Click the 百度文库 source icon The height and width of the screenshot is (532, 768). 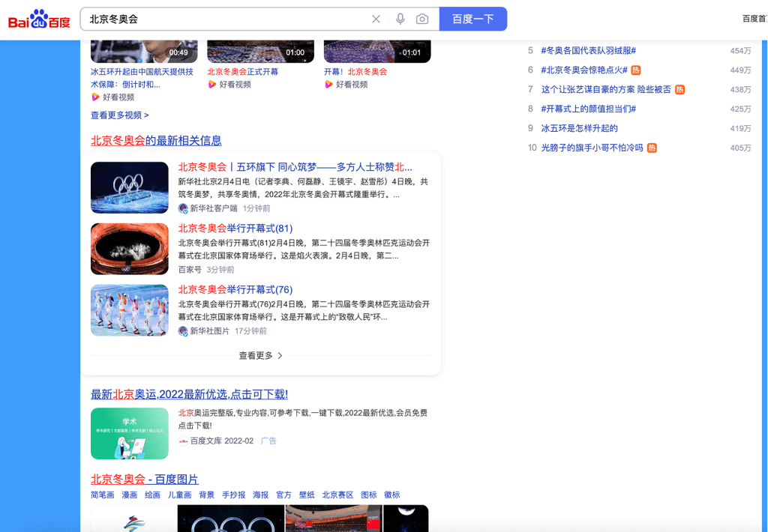(183, 441)
